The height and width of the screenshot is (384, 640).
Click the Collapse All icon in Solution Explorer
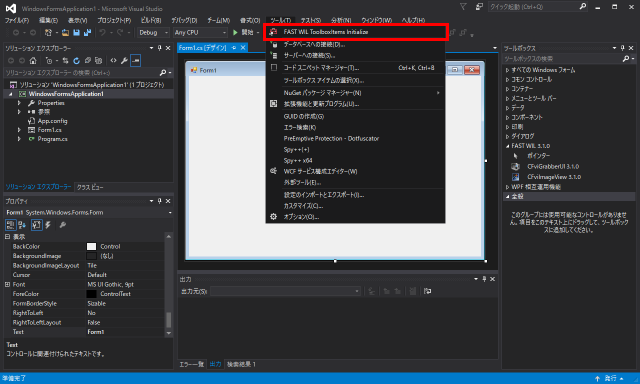tap(87, 60)
